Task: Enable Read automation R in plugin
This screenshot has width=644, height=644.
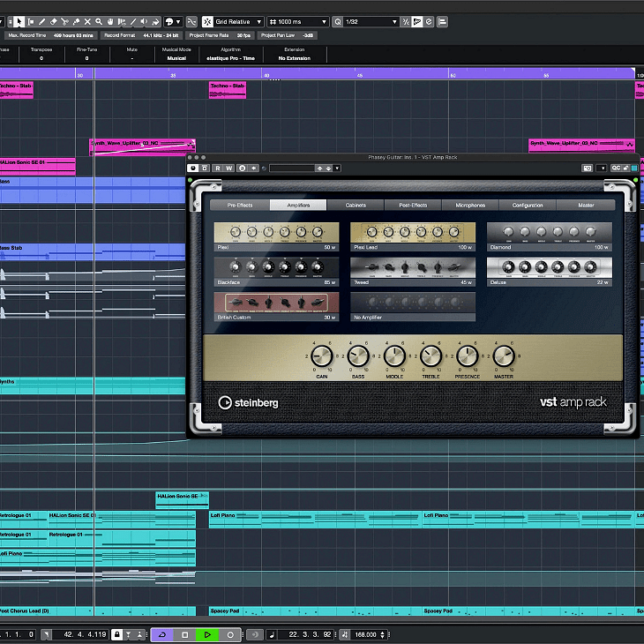Action: tap(218, 168)
